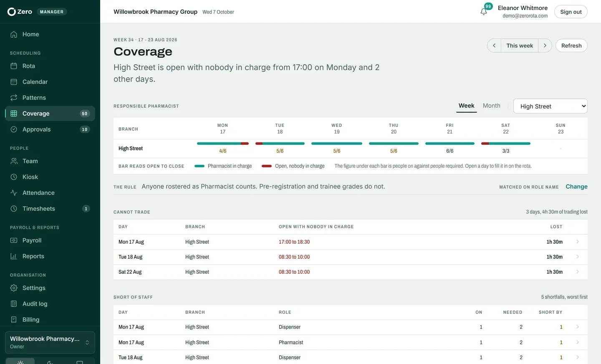Screen dimensions: 601x364
Task: Click '3 days, 4h 30m of trading lost'
Action: [557, 212]
